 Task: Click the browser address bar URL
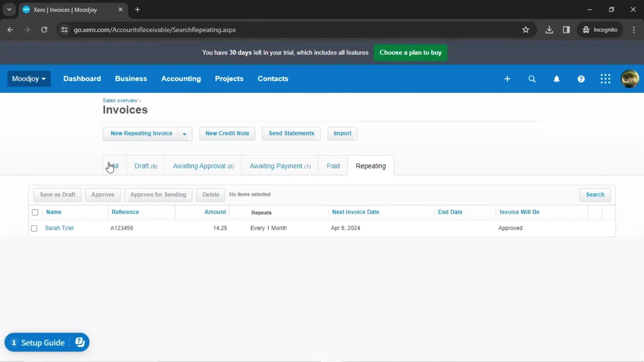click(155, 30)
